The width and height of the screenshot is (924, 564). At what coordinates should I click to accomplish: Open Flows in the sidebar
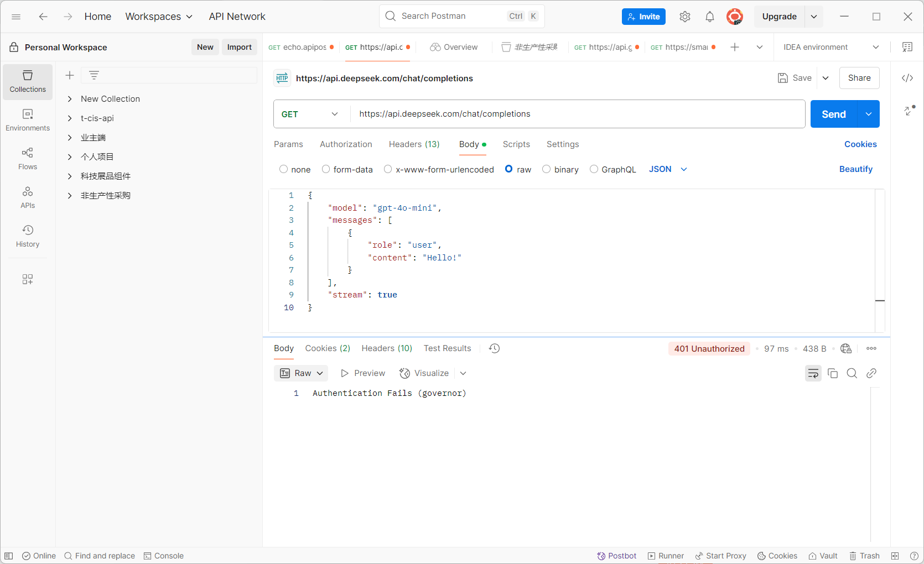28,159
